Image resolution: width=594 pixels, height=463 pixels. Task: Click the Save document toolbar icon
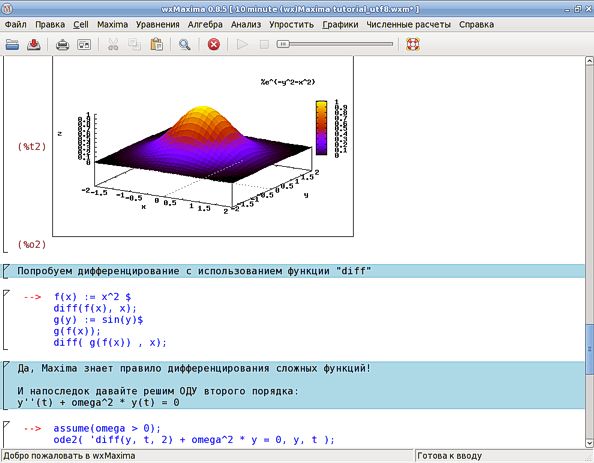click(34, 45)
